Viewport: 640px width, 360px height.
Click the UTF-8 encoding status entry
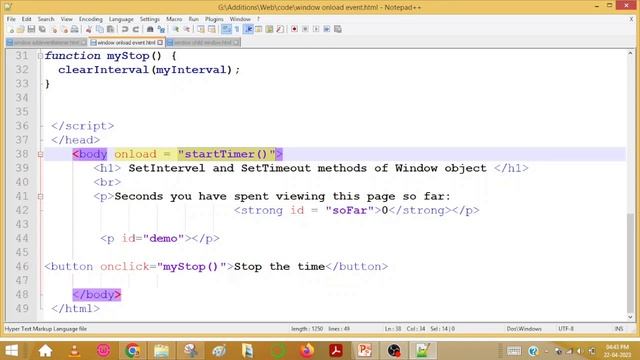click(566, 329)
